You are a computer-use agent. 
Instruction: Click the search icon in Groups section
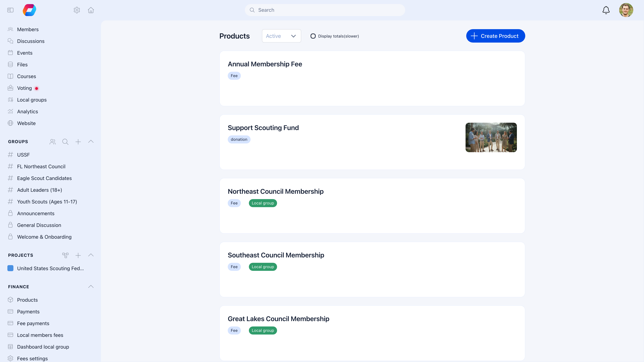(x=65, y=142)
